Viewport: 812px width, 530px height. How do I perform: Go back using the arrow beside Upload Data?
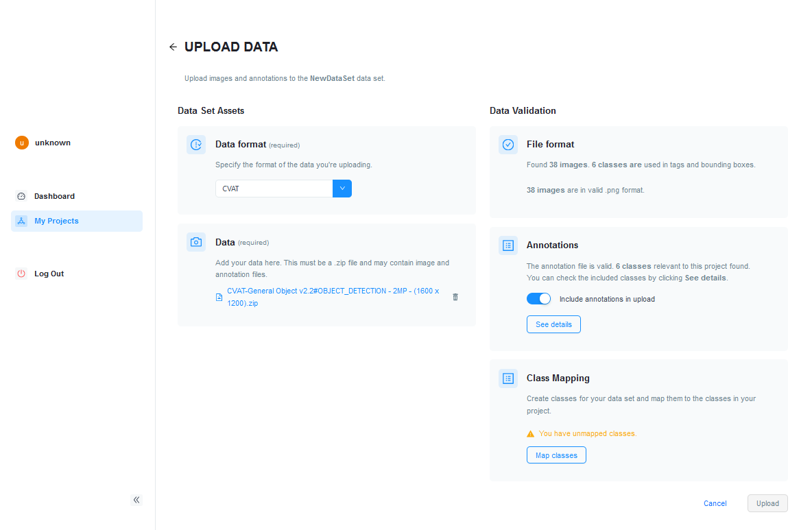(x=173, y=47)
